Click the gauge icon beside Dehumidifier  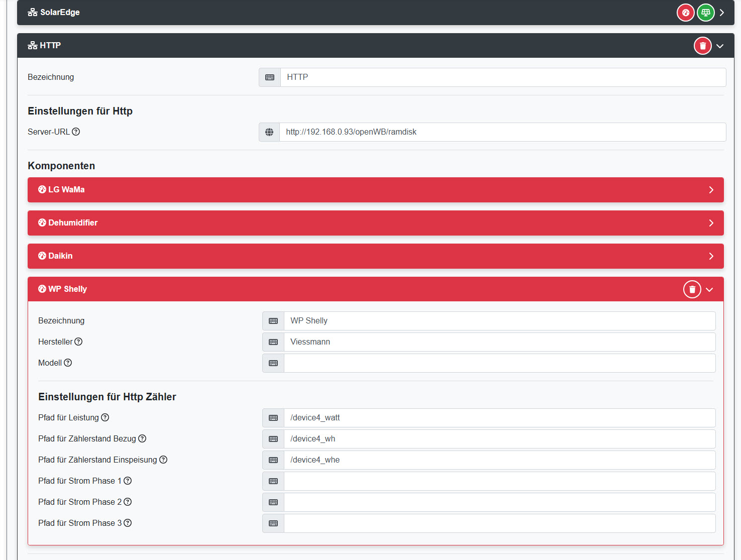[x=42, y=222]
